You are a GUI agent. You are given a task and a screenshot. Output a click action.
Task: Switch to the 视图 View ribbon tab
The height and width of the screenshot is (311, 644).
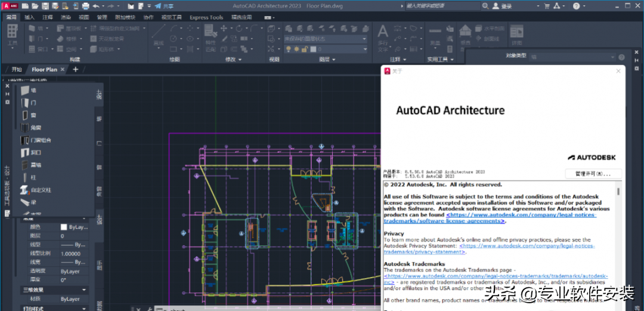pos(84,17)
